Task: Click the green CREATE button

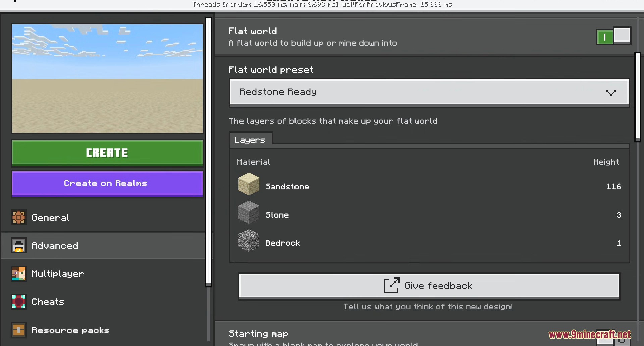Action: (107, 153)
